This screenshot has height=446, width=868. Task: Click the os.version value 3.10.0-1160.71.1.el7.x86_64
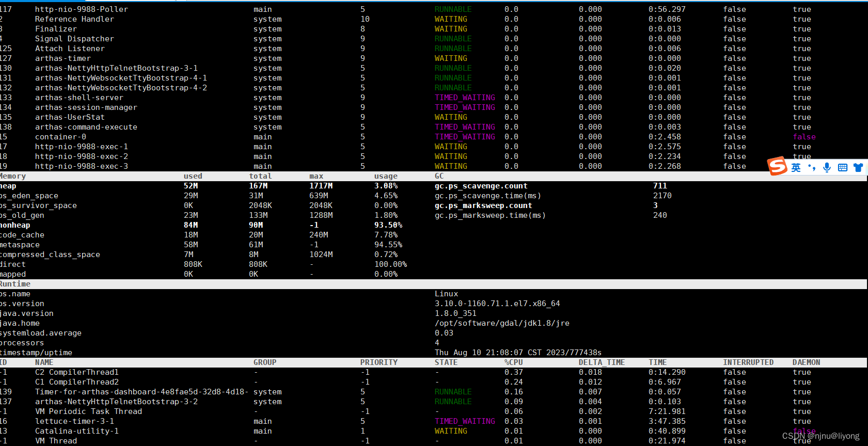click(x=497, y=304)
